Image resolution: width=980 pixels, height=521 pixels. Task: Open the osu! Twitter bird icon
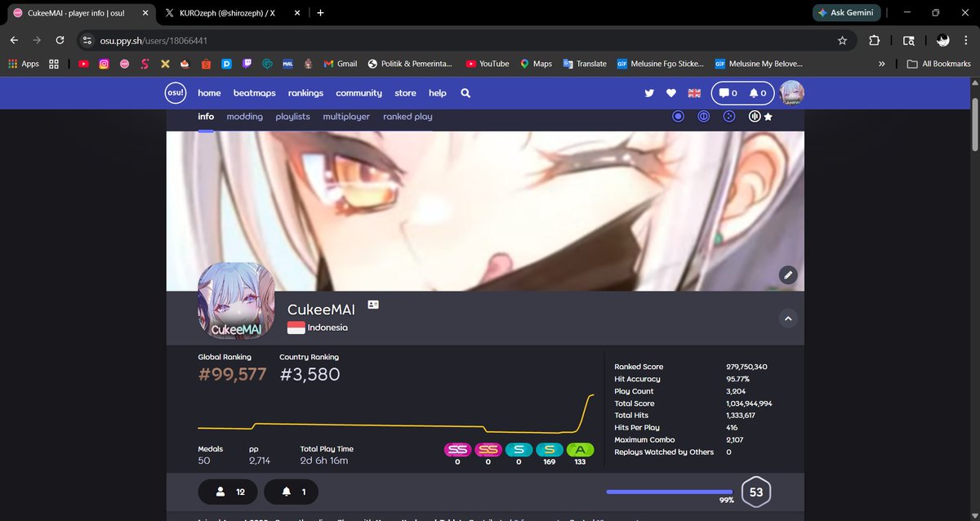click(650, 93)
